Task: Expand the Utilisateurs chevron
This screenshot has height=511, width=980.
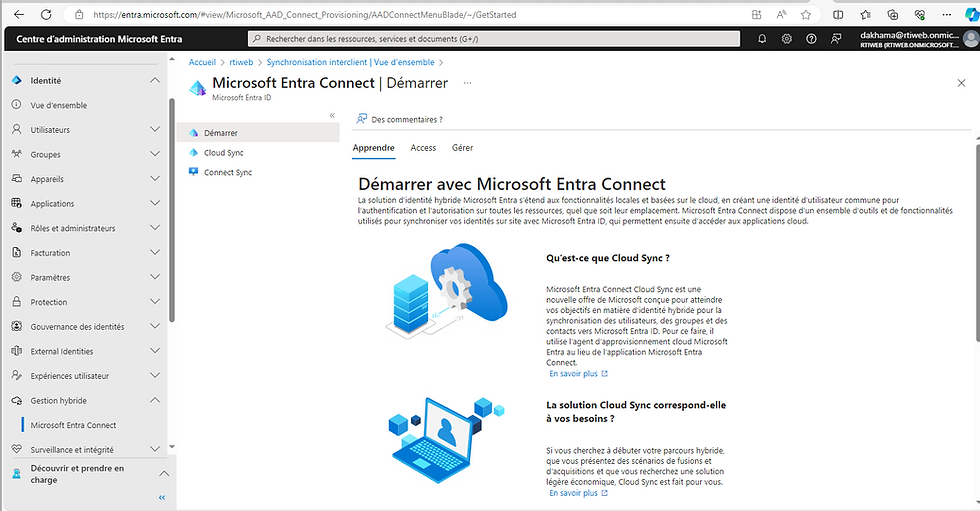Action: pyautogui.click(x=154, y=129)
